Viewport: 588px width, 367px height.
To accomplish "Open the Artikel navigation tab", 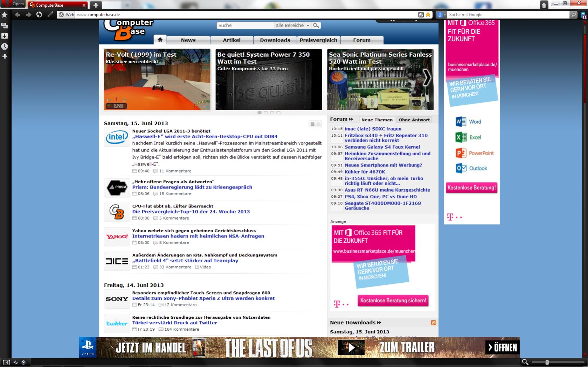I will pos(232,40).
